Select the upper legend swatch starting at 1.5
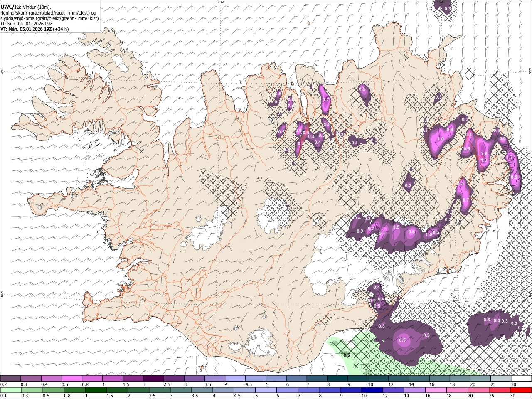The height and width of the screenshot is (399, 532). 133,378
